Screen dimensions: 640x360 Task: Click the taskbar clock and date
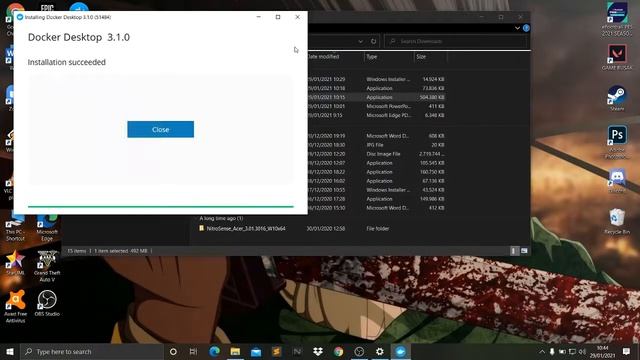click(x=602, y=351)
